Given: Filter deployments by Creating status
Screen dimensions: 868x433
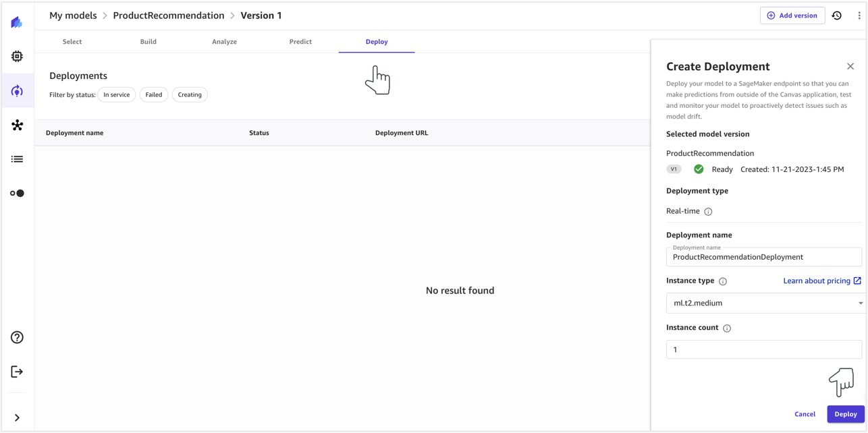Looking at the screenshot, I should point(190,95).
